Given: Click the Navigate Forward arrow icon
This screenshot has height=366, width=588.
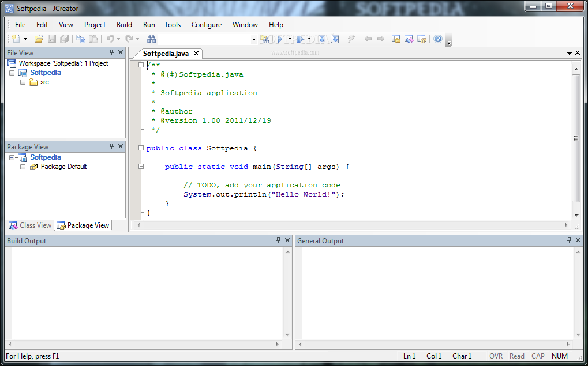Looking at the screenshot, I should (x=381, y=39).
